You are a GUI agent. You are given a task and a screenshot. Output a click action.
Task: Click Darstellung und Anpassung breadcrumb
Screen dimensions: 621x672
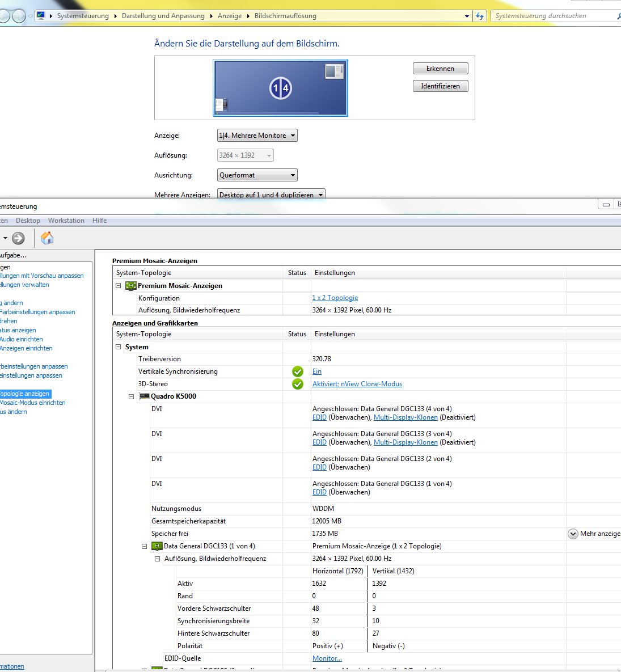[163, 16]
